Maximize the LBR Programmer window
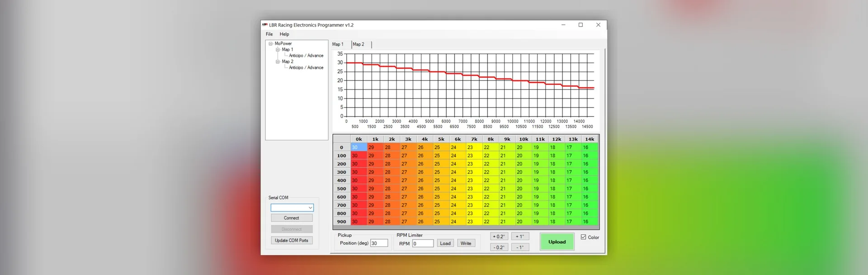Screen dimensions: 868x275 point(580,25)
